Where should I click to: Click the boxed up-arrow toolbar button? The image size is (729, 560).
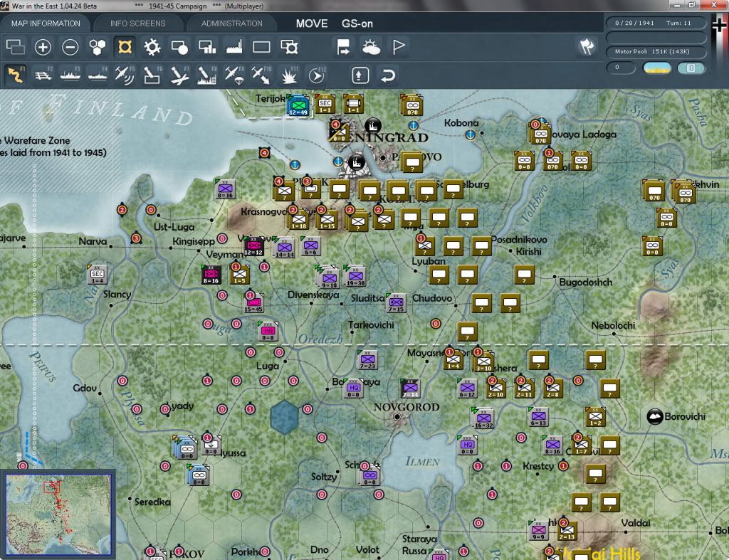coord(360,75)
